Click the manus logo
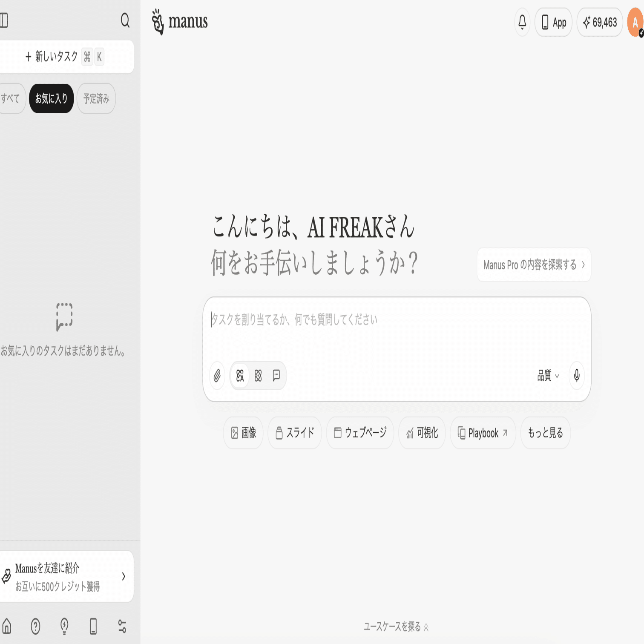 tap(180, 21)
